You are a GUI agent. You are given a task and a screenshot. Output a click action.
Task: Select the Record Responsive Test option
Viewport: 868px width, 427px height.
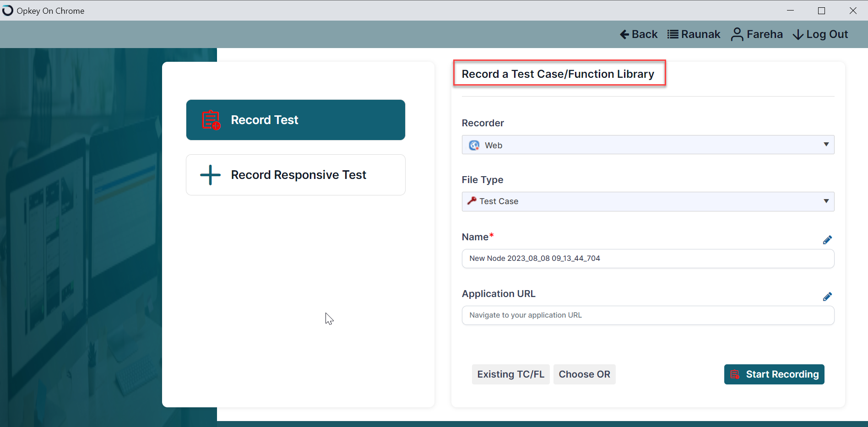pyautogui.click(x=296, y=175)
